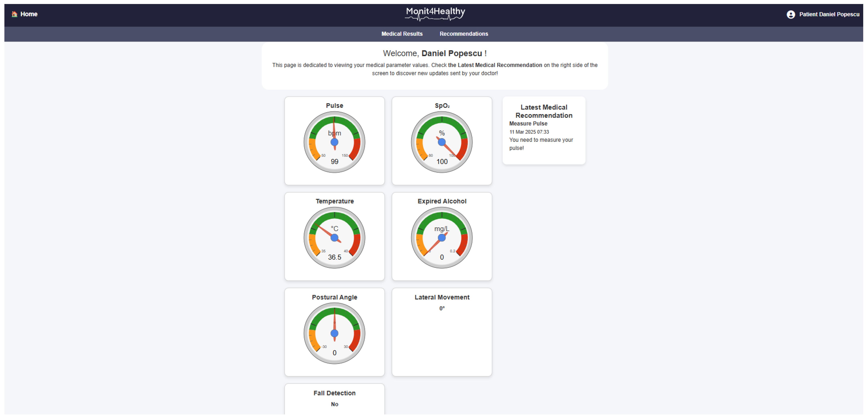Click the SpO₂ gauge dial
The height and width of the screenshot is (419, 868).
pos(441,142)
